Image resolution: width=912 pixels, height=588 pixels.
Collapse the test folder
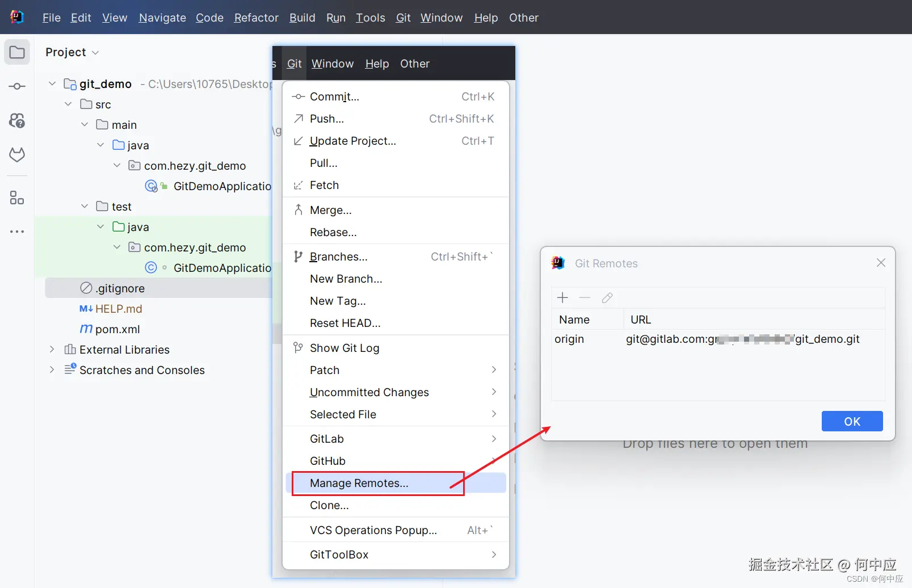[85, 206]
